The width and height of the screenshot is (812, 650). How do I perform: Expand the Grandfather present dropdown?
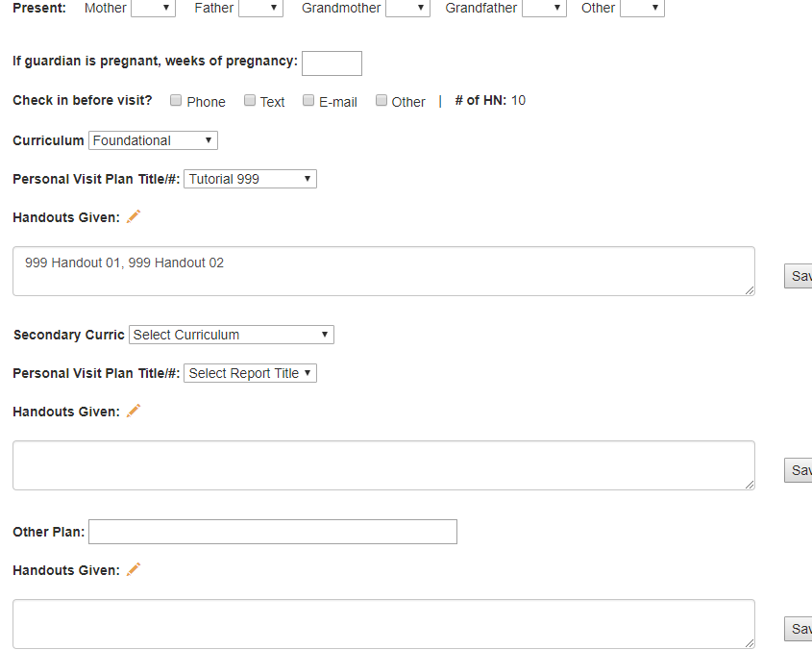544,8
